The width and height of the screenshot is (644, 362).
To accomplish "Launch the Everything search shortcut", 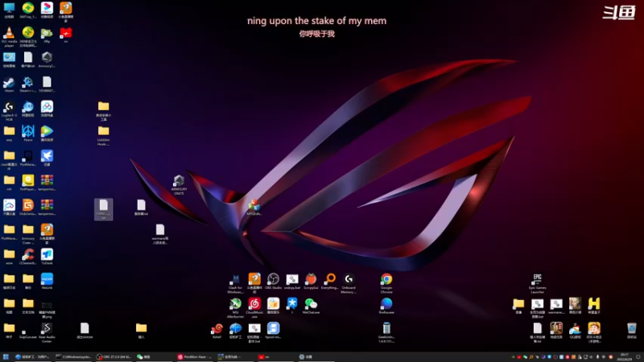I will tap(329, 281).
